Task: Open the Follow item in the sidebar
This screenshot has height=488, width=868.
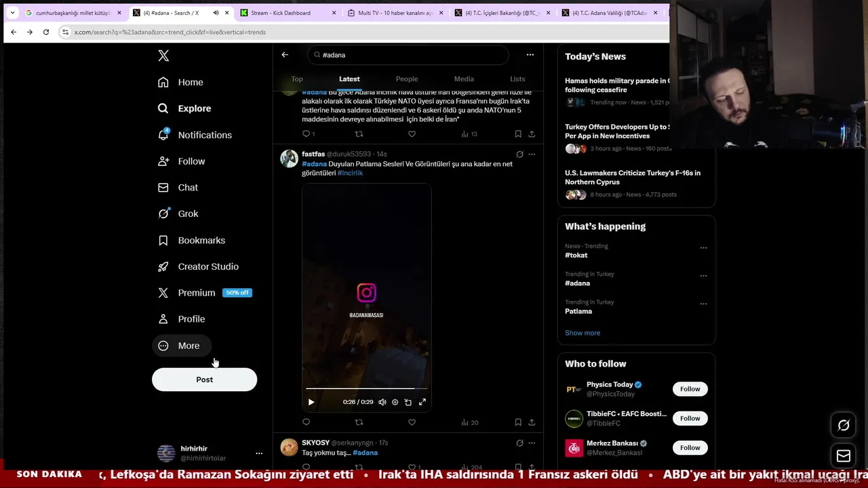Action: [x=182, y=161]
